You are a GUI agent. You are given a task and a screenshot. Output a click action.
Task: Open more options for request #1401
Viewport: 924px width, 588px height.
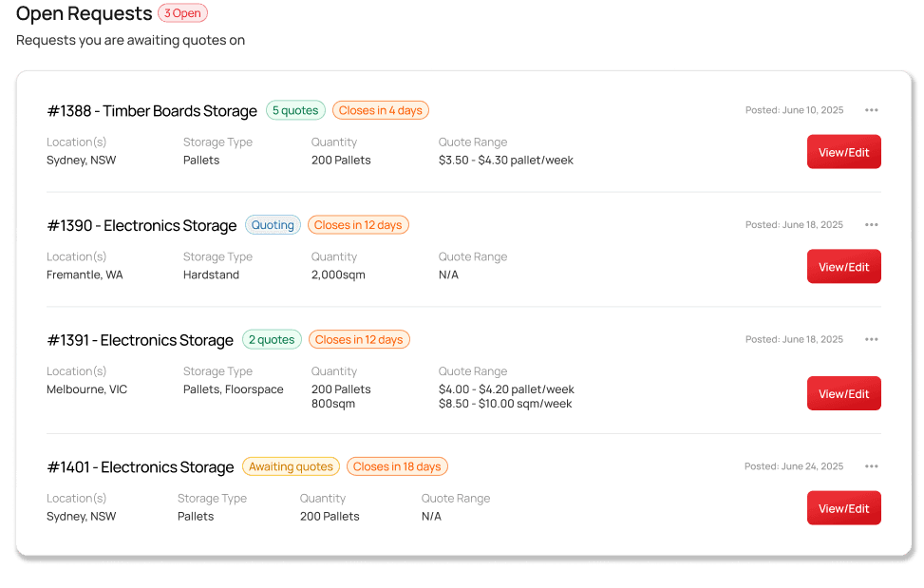pyautogui.click(x=872, y=466)
